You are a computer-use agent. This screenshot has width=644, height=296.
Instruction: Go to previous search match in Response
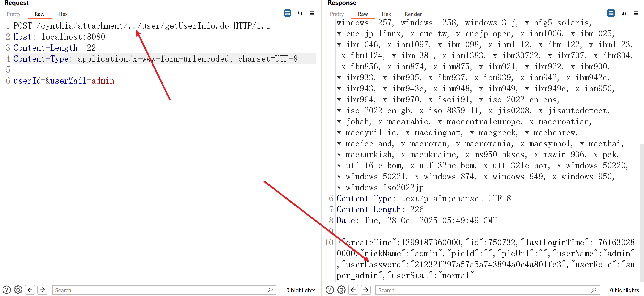pyautogui.click(x=353, y=290)
